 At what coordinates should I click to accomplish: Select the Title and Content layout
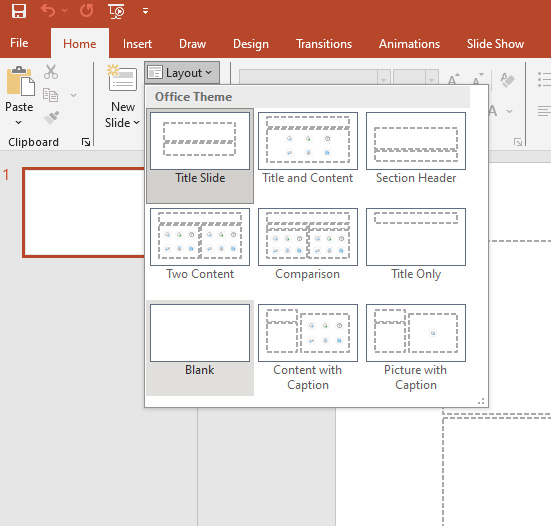click(307, 148)
